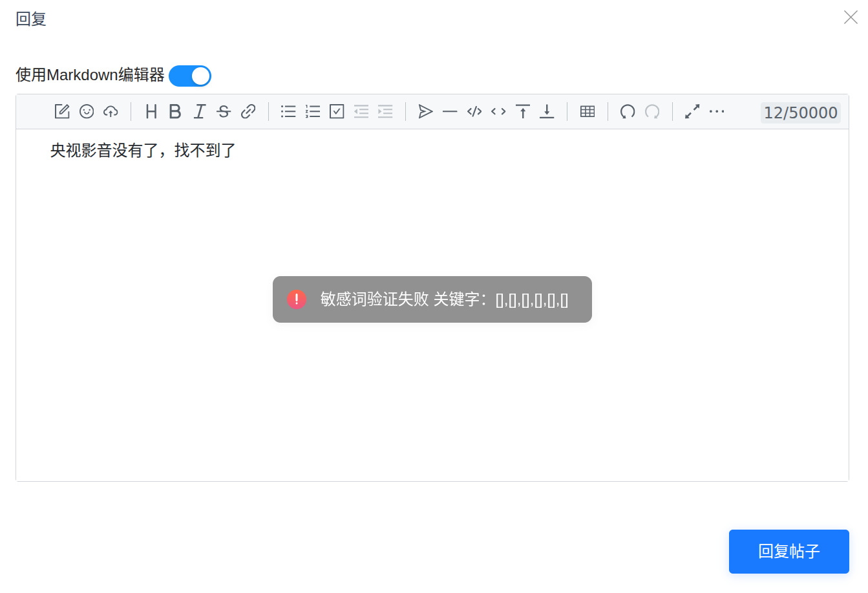Redo the last edit
This screenshot has width=868, height=593.
tap(652, 111)
